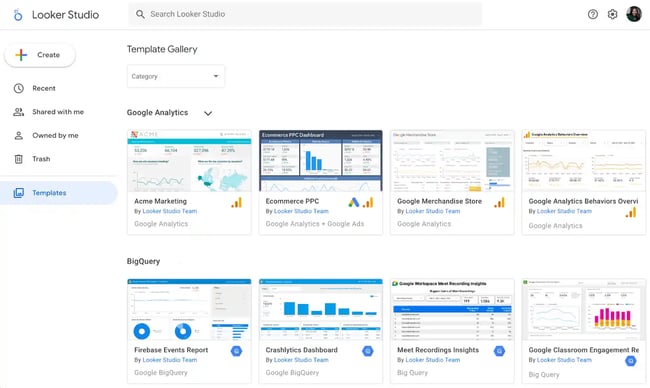
Task: Click the Meet Recordings Insights title
Action: (x=438, y=350)
